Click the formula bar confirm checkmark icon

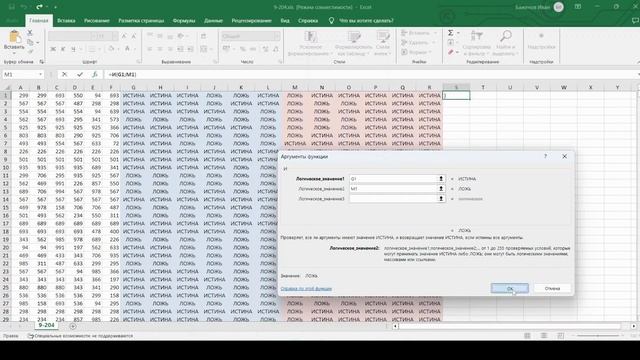80,74
